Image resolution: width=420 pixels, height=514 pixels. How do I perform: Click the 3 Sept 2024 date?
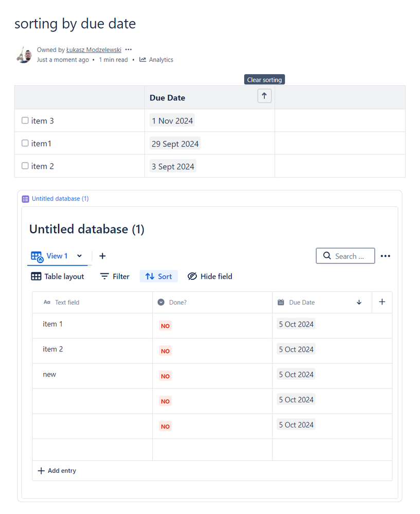[x=173, y=167]
